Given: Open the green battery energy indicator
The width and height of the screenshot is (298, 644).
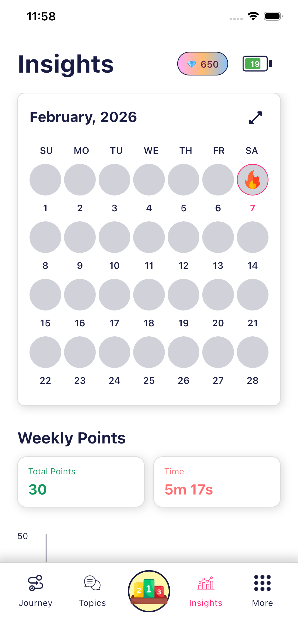Looking at the screenshot, I should pyautogui.click(x=257, y=64).
